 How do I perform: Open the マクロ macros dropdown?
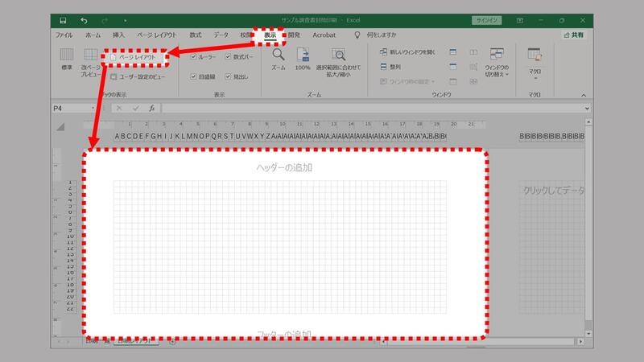coord(535,64)
